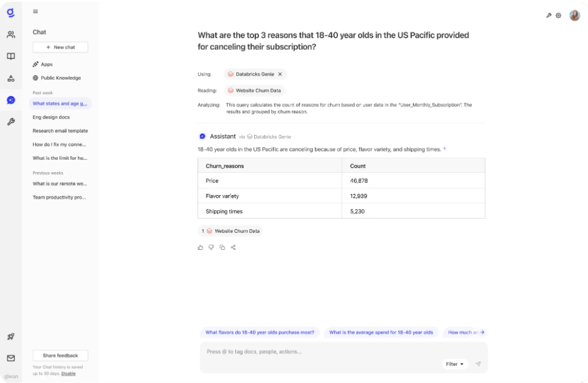Screen dimensions: 588x383
Task: Give thumbs down to the answer
Action: pos(212,247)
